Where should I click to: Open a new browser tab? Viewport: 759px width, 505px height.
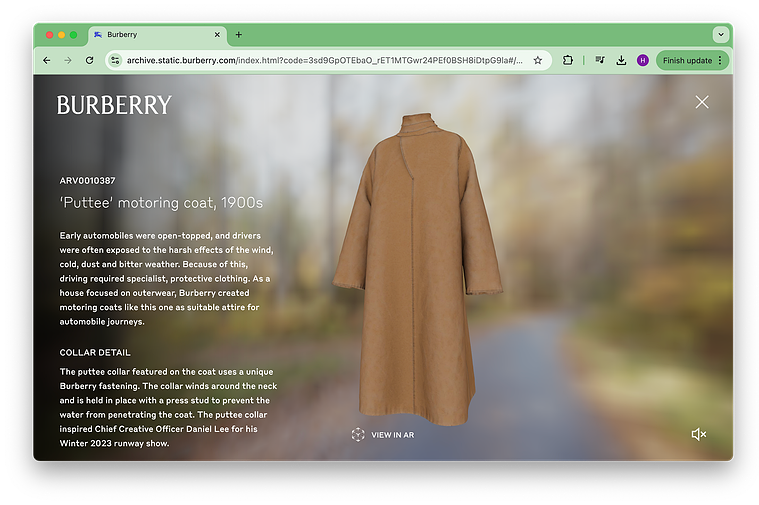point(239,35)
